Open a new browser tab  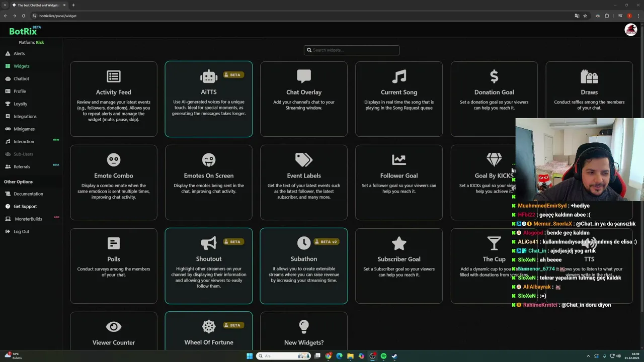coord(73,5)
